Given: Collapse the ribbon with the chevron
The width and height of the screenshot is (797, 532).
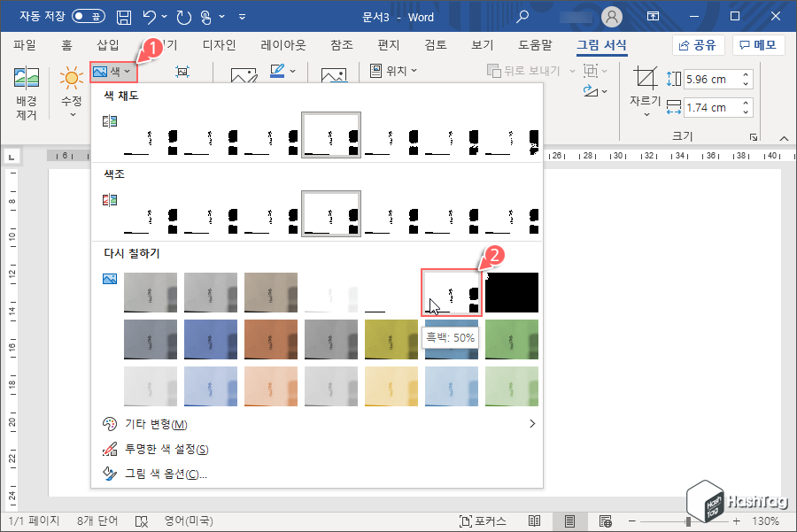Looking at the screenshot, I should 785,138.
